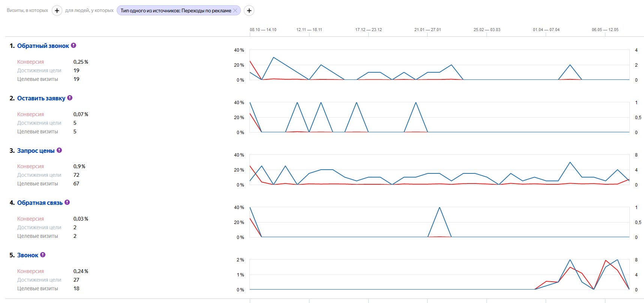Open info icon beside "Обратный звонок"
The image size is (644, 303).
coord(74,45)
